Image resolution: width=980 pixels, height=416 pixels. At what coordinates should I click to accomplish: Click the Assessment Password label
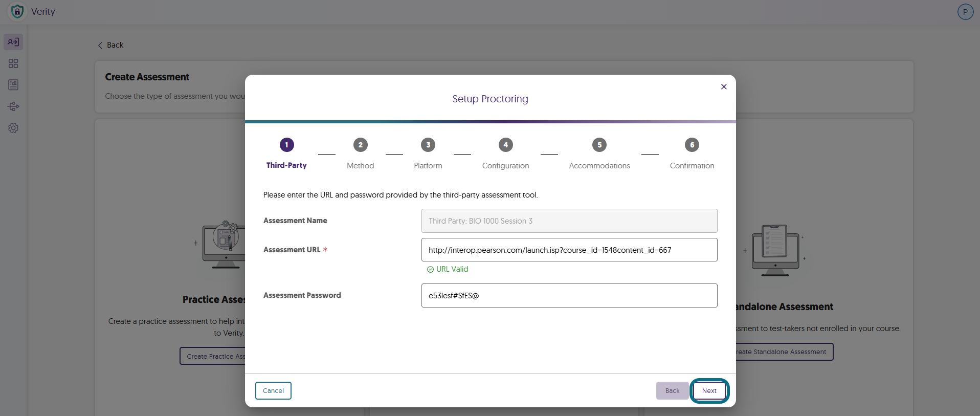[x=302, y=295]
